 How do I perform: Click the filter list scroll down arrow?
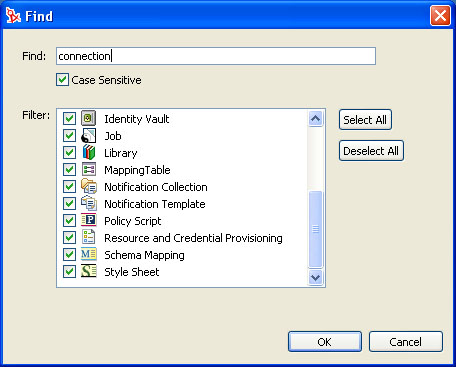tap(315, 277)
